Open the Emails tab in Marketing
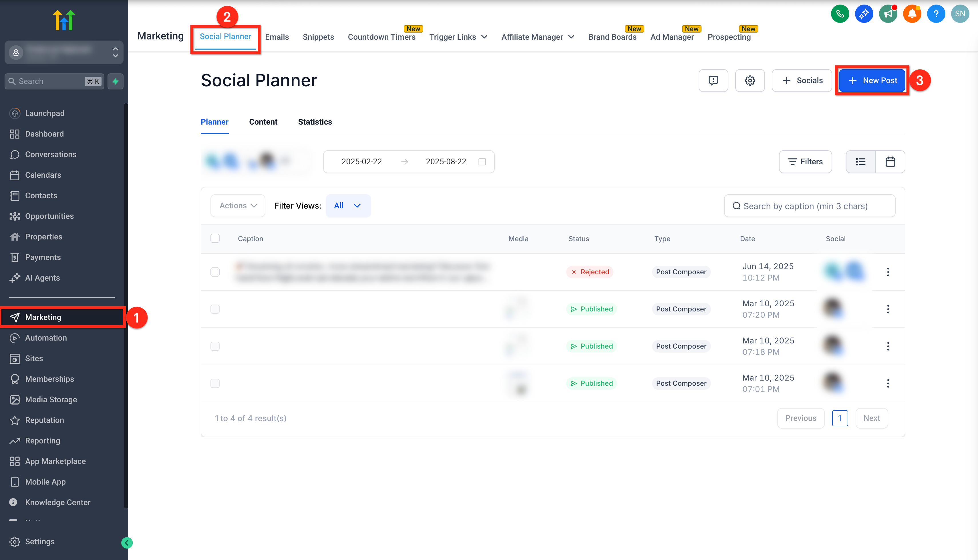 coord(277,37)
